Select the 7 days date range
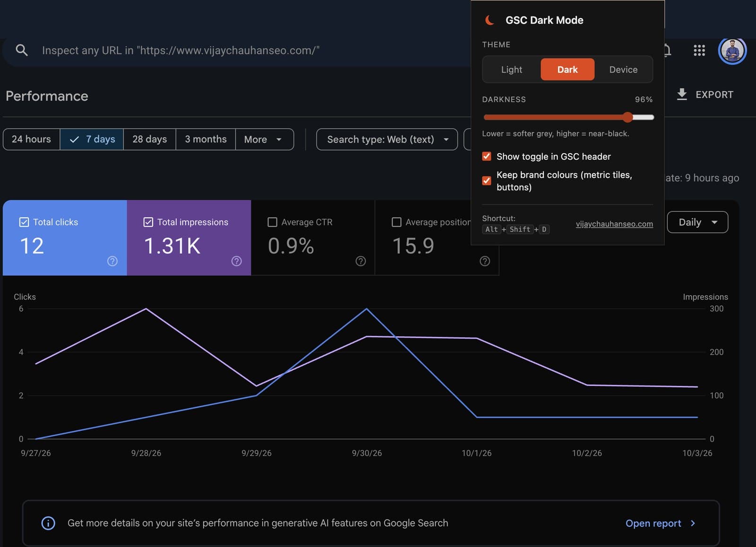Viewport: 756px width, 547px height. tap(92, 139)
